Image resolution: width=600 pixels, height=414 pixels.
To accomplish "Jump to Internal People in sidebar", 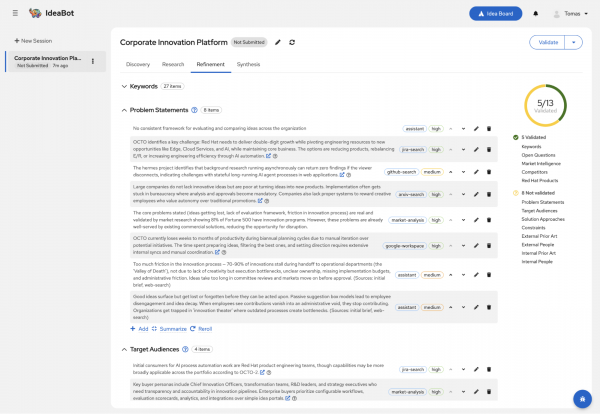I will (x=537, y=262).
